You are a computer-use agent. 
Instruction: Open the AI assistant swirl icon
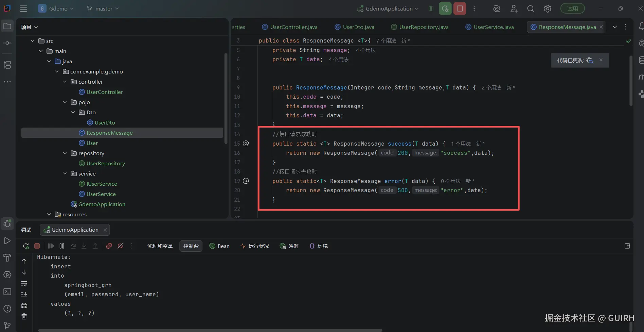[x=497, y=9]
